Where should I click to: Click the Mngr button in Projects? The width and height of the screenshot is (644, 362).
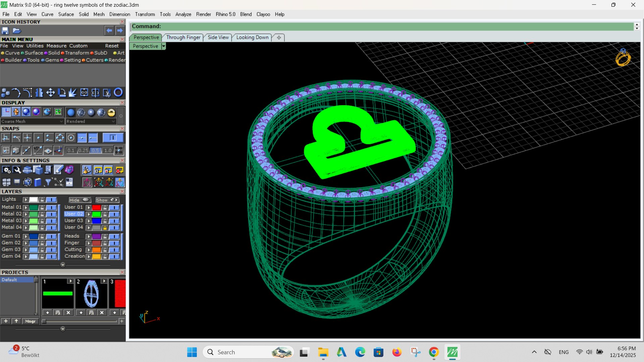click(30, 321)
